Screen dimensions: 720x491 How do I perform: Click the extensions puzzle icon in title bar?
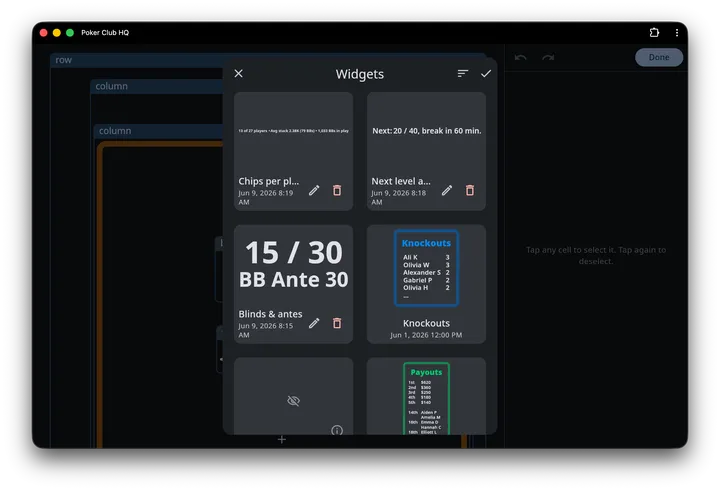tap(654, 32)
